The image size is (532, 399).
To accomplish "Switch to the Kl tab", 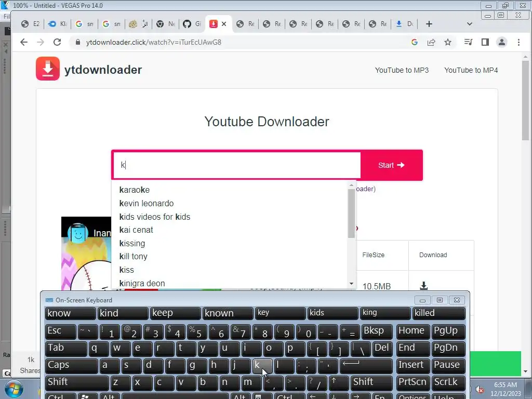I will click(x=57, y=24).
